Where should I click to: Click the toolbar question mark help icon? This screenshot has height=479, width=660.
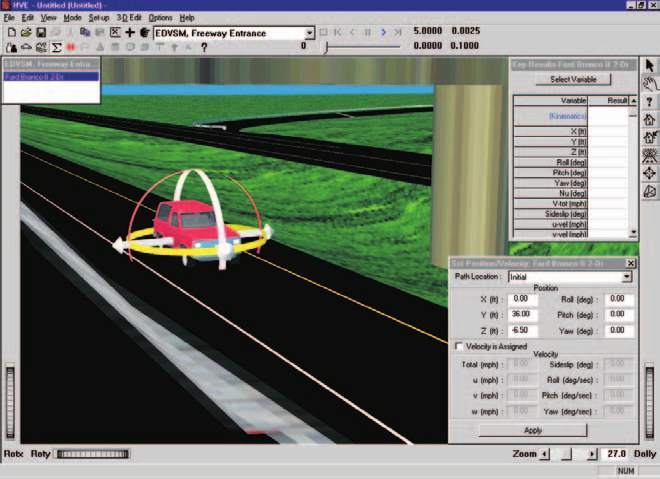tap(204, 48)
